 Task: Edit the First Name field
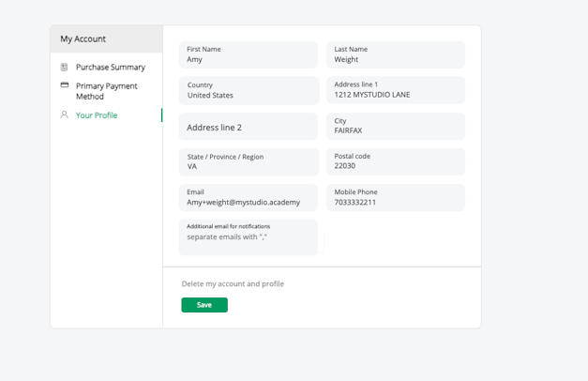[248, 55]
